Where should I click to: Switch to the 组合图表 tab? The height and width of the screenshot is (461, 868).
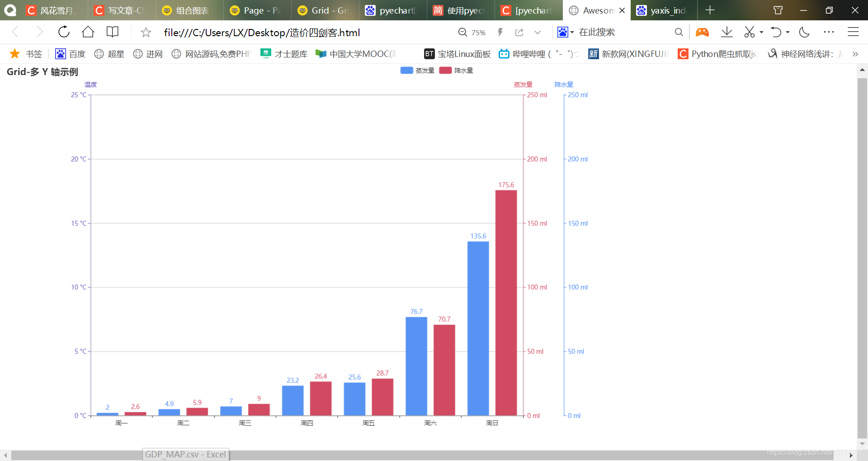tap(189, 10)
